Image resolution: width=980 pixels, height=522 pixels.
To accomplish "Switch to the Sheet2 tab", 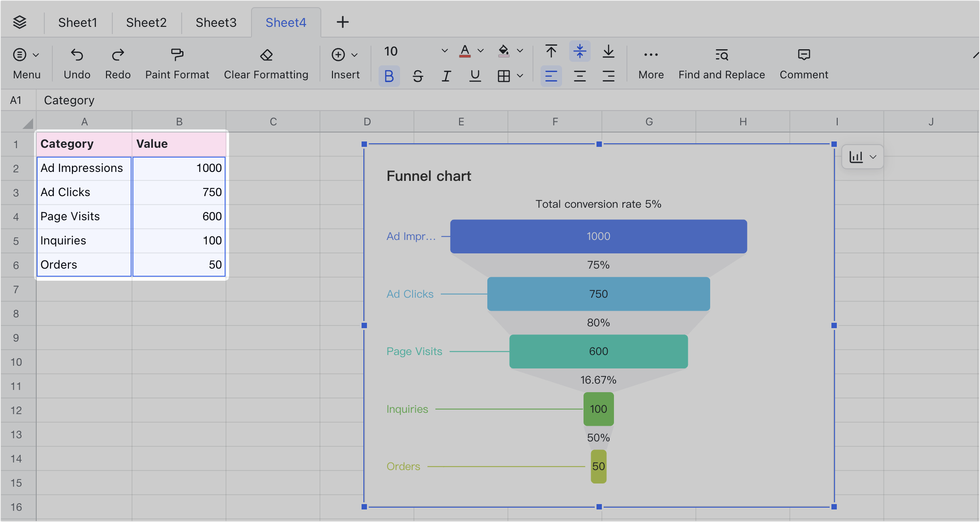I will (x=146, y=22).
